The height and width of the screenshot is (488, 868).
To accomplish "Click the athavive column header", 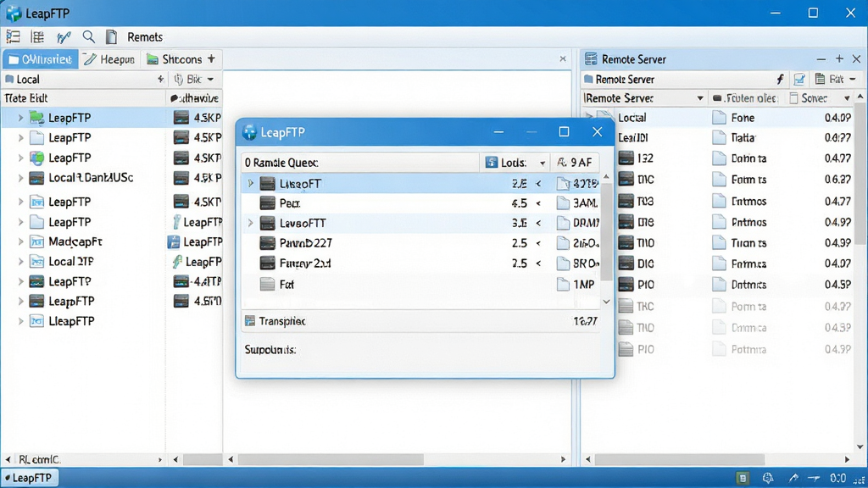I will click(x=194, y=98).
